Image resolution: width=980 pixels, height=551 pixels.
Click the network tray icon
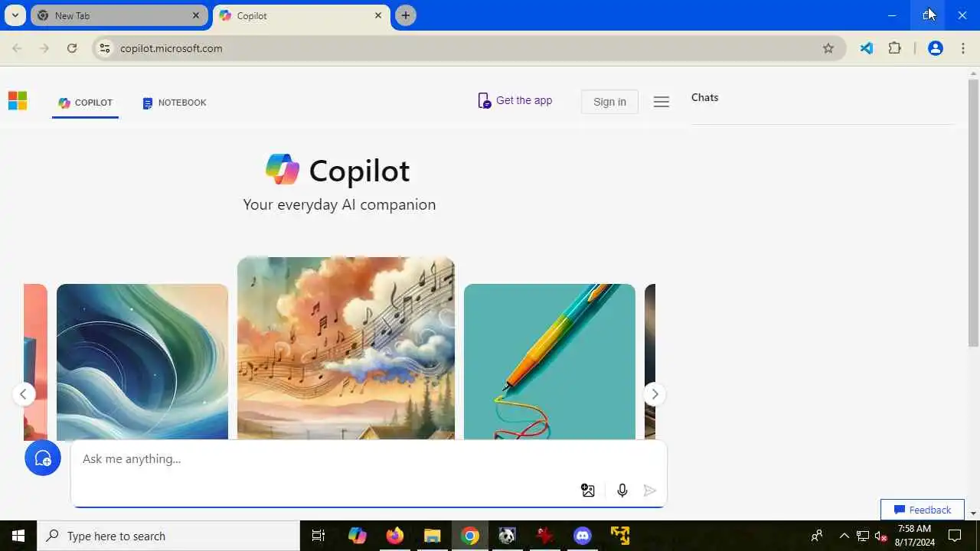(x=863, y=536)
